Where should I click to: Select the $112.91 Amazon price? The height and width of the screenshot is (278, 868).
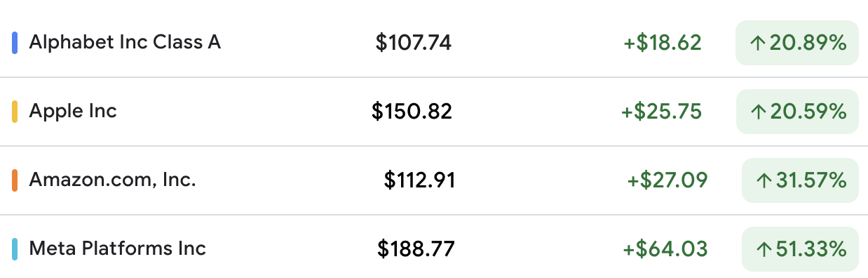coord(419,180)
